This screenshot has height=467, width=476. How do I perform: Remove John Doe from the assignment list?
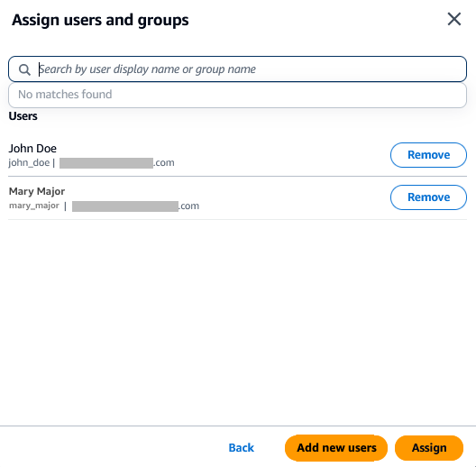tap(428, 155)
